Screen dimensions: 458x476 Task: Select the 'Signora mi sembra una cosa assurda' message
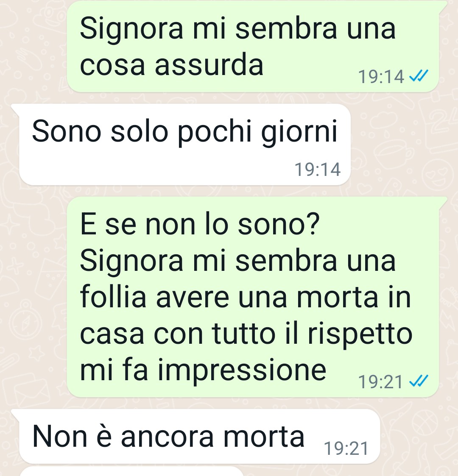tap(253, 47)
